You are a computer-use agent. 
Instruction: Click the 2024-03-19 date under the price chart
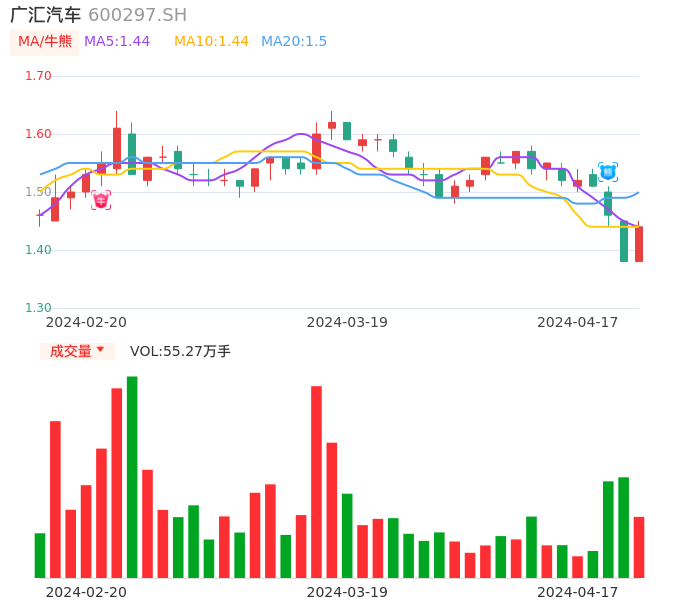pyautogui.click(x=347, y=322)
